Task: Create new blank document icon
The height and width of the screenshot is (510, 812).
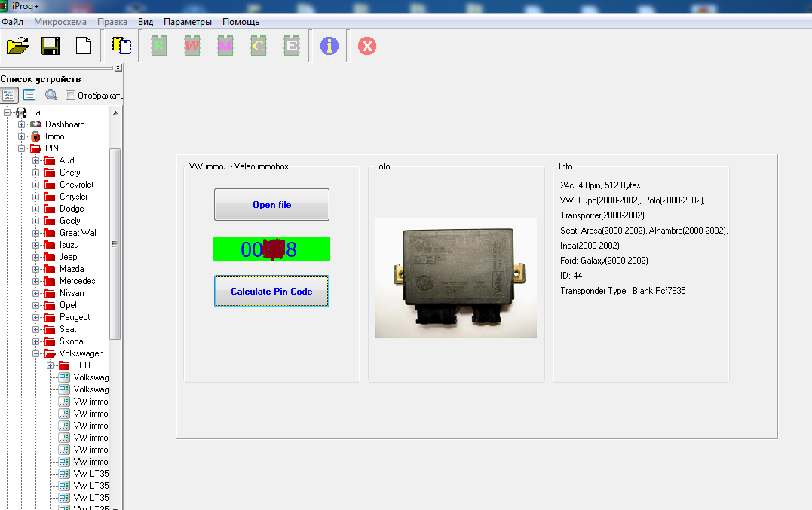Action: pos(84,46)
